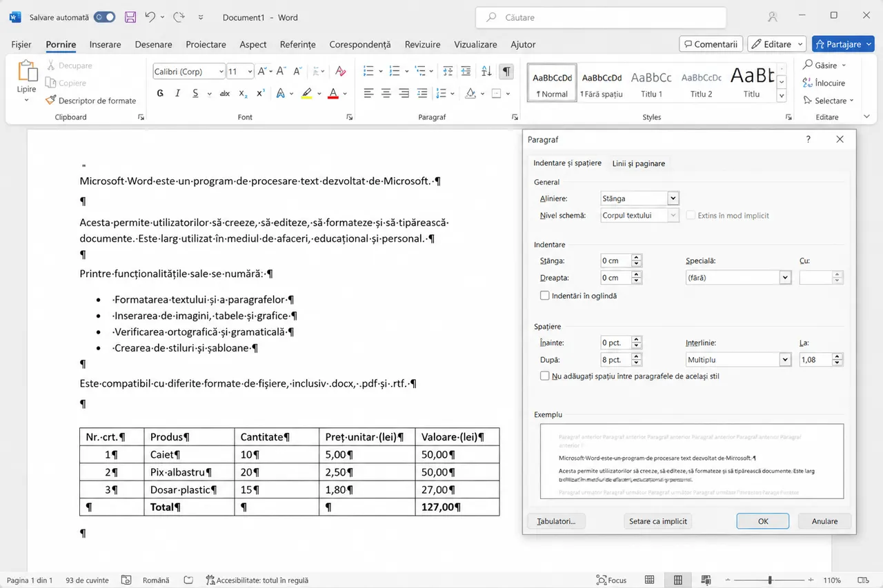
Task: Open the Linii și paginare tab
Action: pos(639,163)
